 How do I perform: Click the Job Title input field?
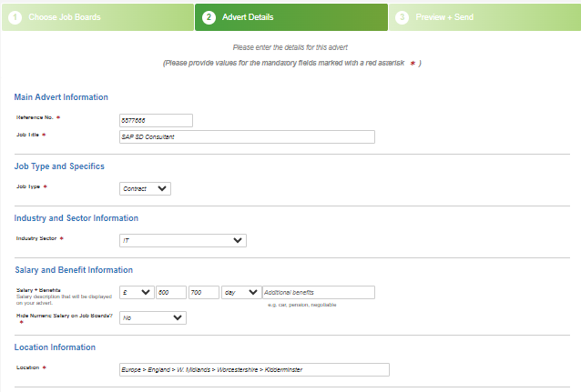247,136
